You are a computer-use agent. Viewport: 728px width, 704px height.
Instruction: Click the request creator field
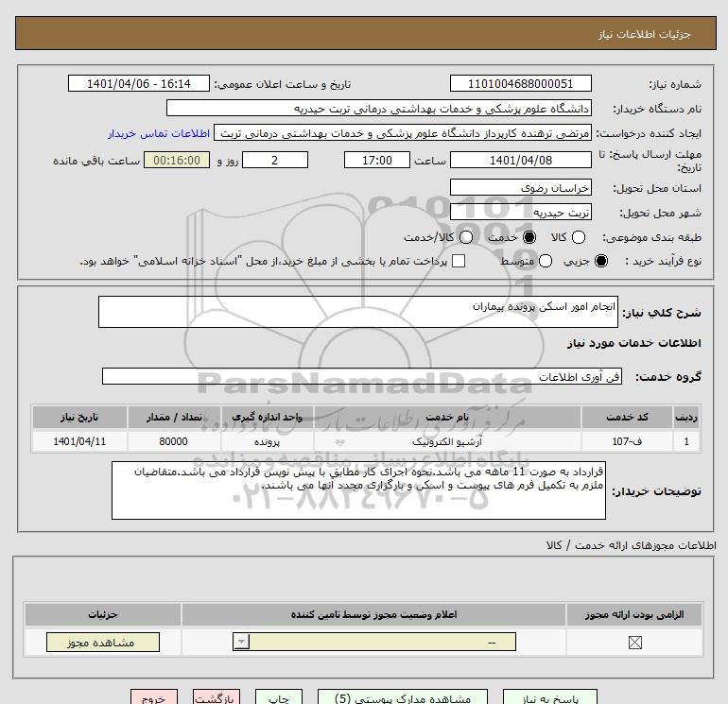[x=403, y=133]
